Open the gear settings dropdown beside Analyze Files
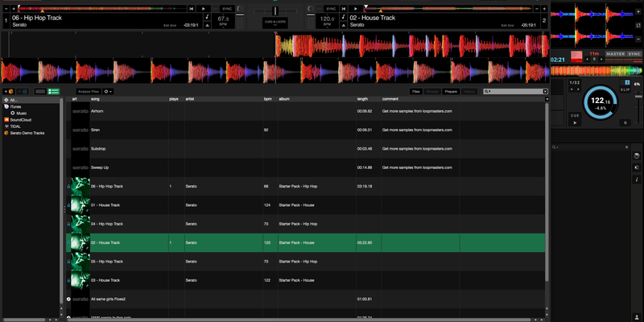Image resolution: width=644 pixels, height=322 pixels. (108, 92)
